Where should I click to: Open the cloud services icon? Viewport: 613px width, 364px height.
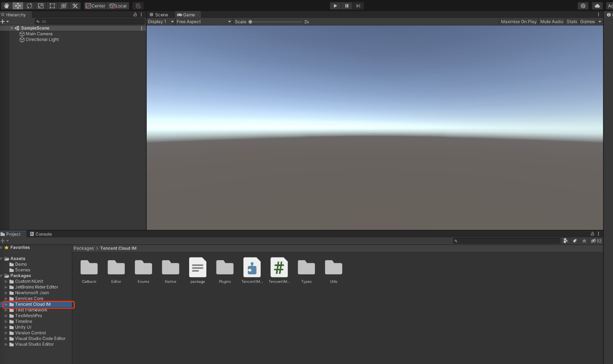(x=597, y=6)
